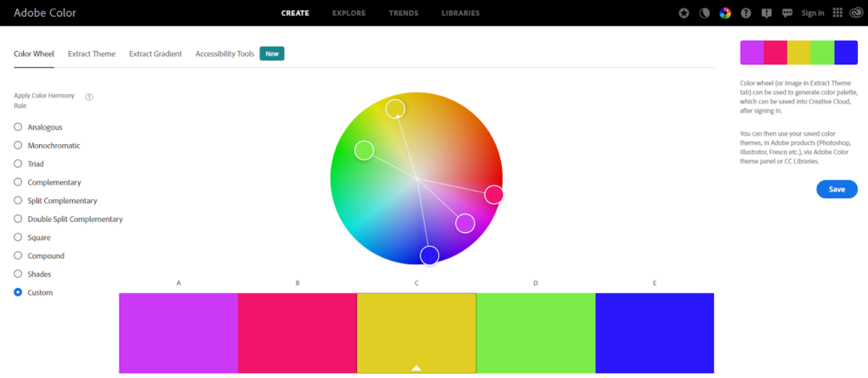Open the Accessibility Tools tab

point(225,53)
